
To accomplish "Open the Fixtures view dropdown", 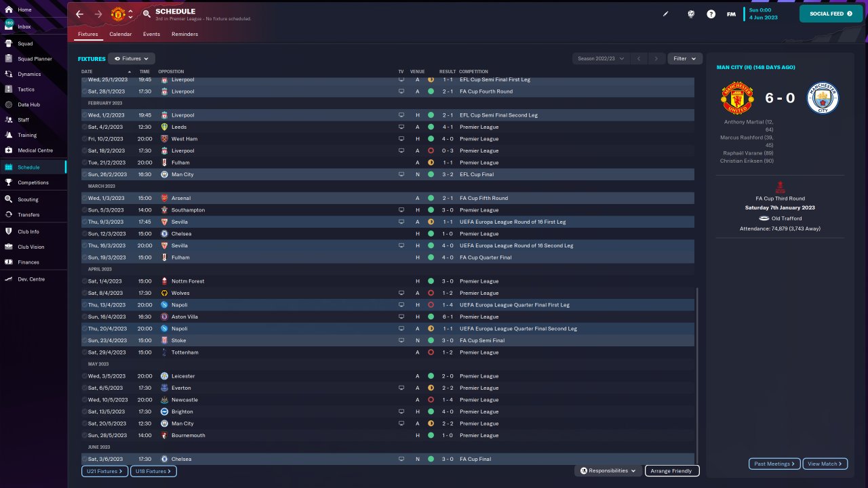I will 132,59.
